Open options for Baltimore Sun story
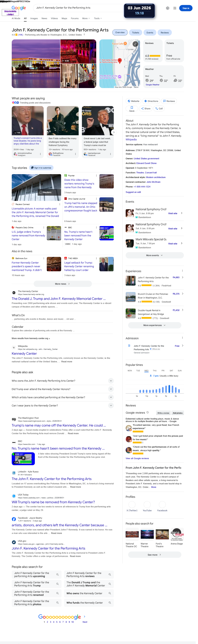The image size is (198, 644). tap(44, 258)
